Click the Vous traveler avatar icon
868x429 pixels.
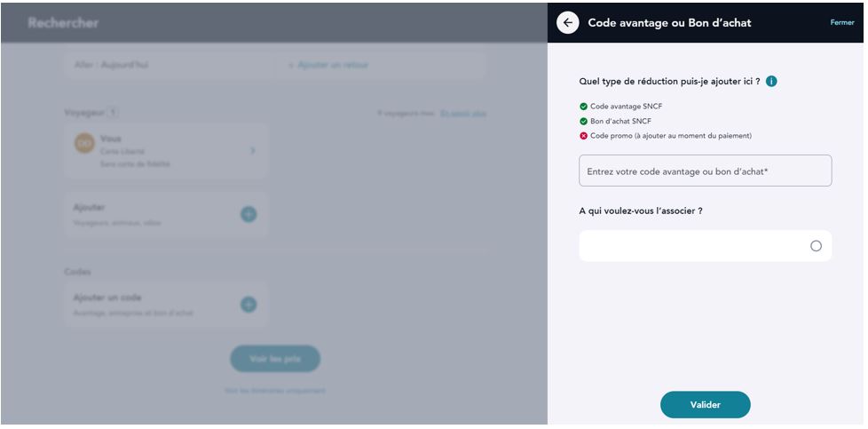[84, 145]
